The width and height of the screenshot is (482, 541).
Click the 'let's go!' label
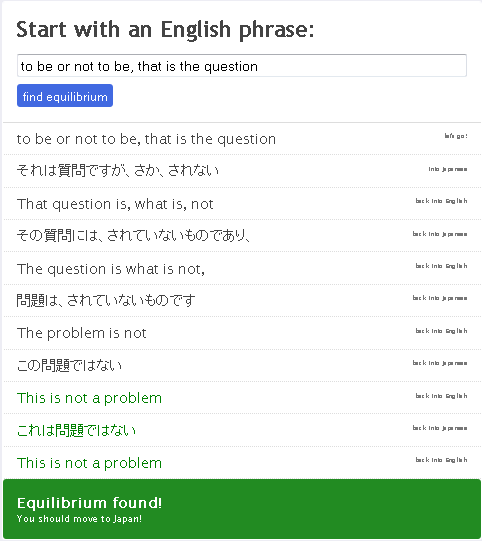pos(456,136)
